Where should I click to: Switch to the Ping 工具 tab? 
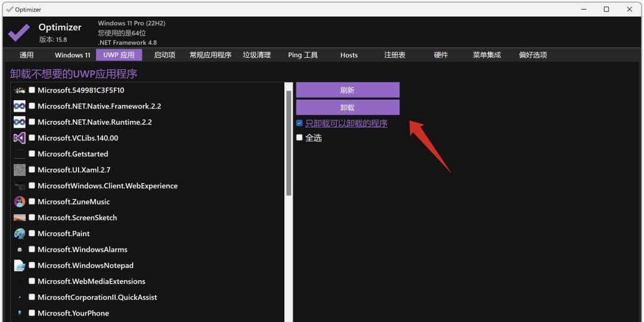click(x=303, y=55)
